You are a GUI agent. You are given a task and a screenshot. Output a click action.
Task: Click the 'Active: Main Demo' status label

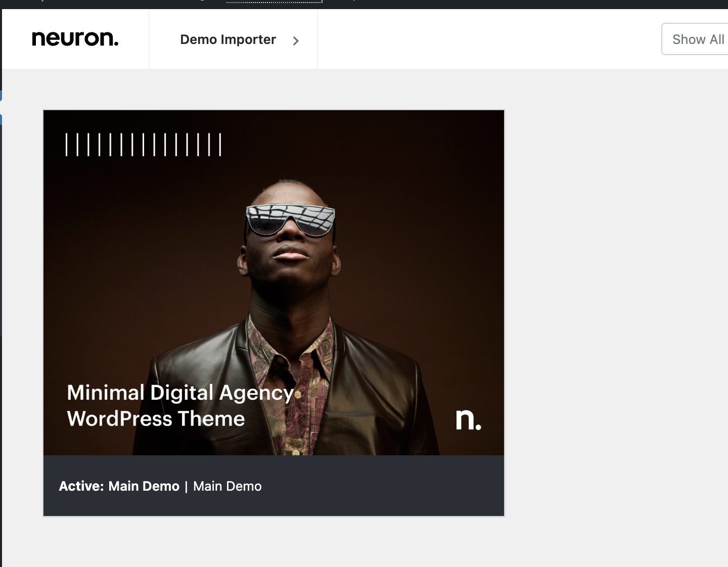[x=119, y=486]
